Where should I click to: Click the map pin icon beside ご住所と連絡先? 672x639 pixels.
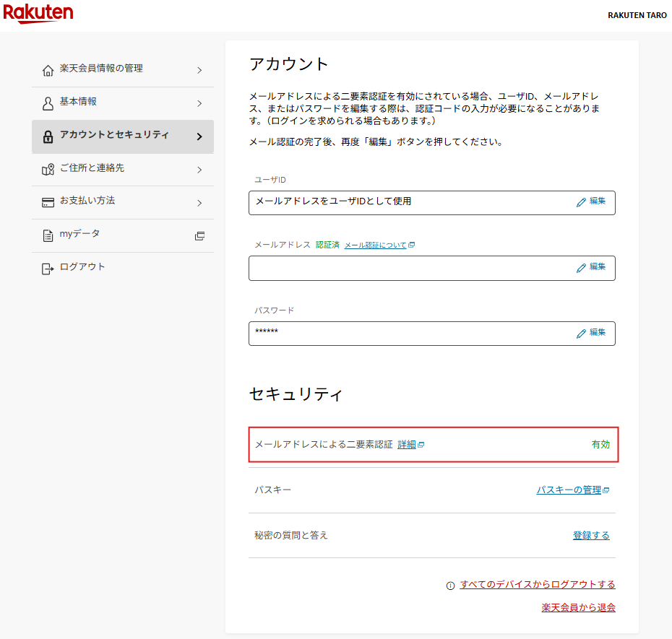(48, 170)
